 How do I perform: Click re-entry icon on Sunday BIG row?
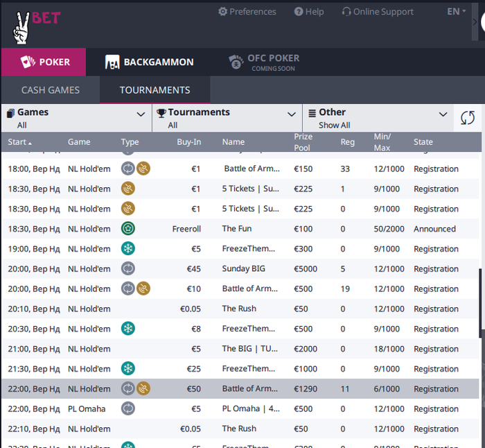coord(127,268)
